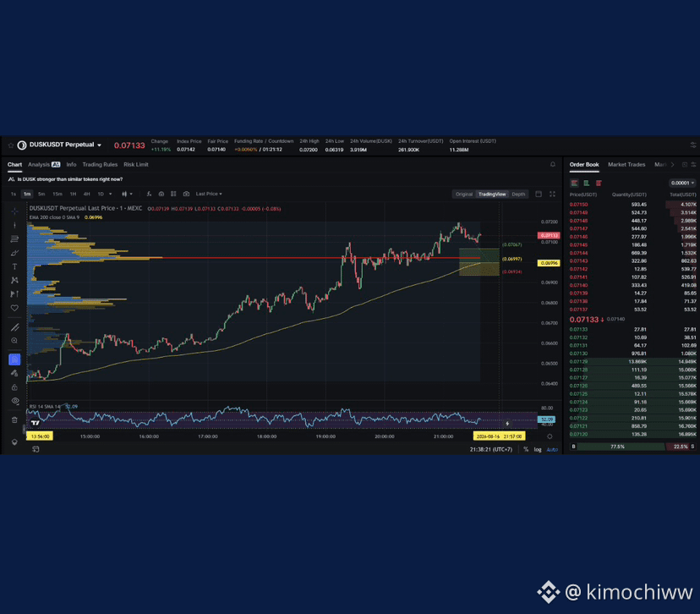Delete drawings with trash icon
The image size is (700, 614).
point(14,419)
